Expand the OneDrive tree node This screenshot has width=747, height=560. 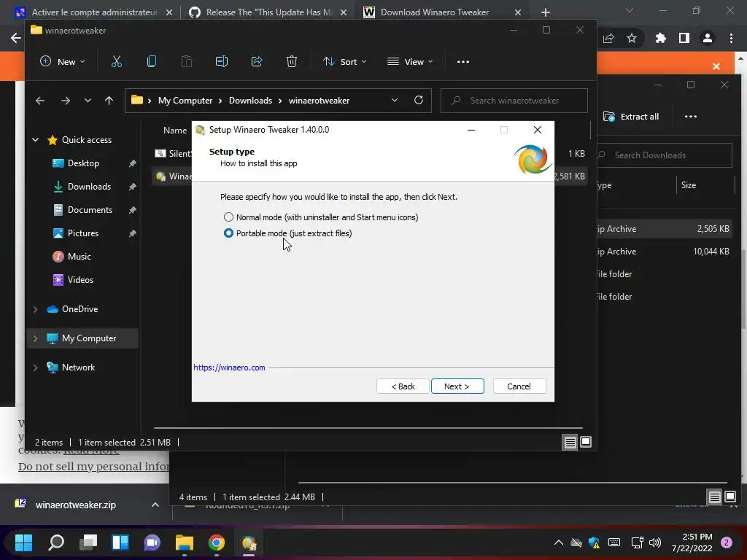[x=35, y=309]
